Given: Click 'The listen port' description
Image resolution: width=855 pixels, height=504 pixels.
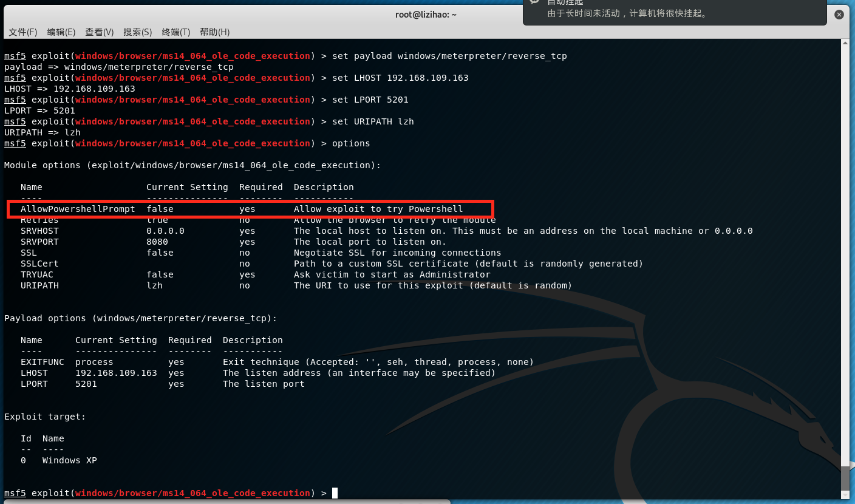Looking at the screenshot, I should pos(264,384).
